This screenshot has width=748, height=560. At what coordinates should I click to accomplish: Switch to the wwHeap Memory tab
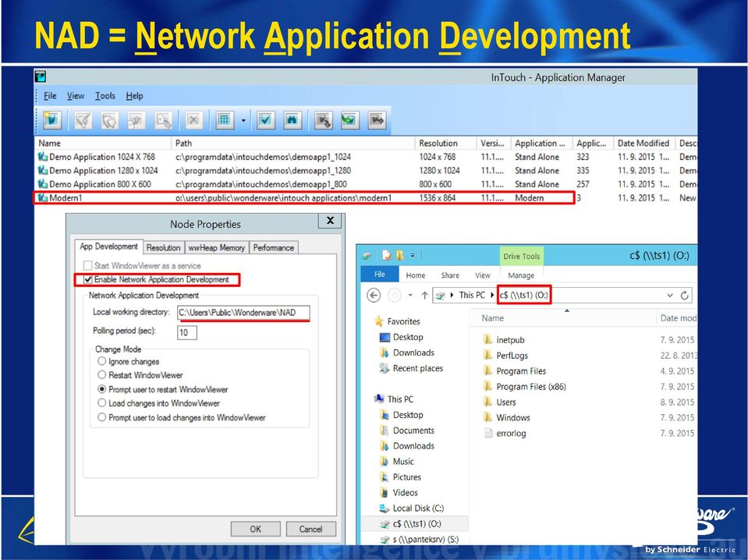(217, 247)
